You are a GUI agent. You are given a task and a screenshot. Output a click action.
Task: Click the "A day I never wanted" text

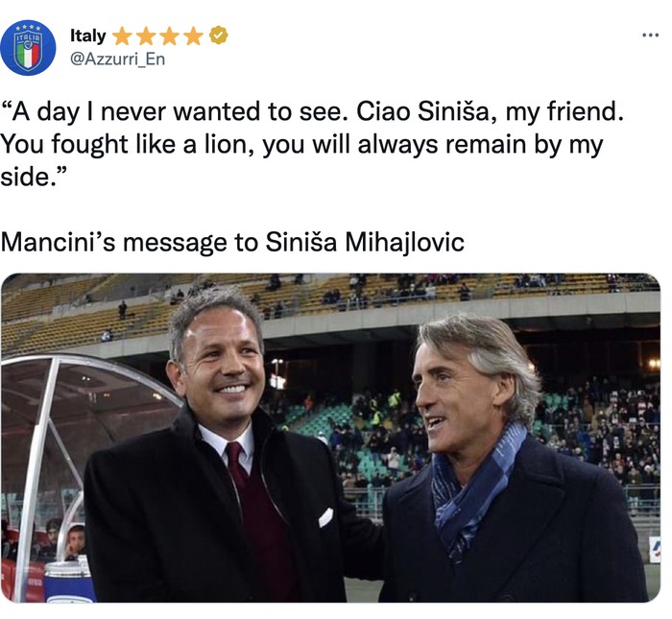[175, 111]
